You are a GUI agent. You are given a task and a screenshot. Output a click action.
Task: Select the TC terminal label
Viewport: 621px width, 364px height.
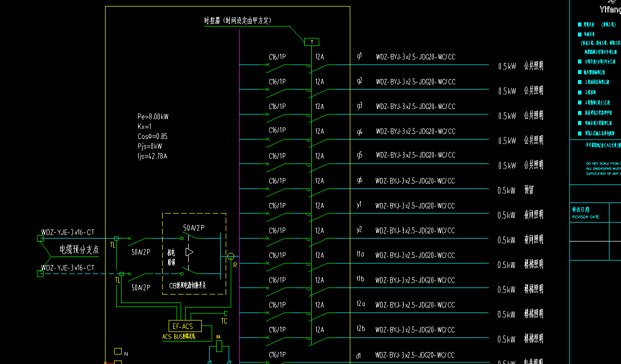pos(224,321)
